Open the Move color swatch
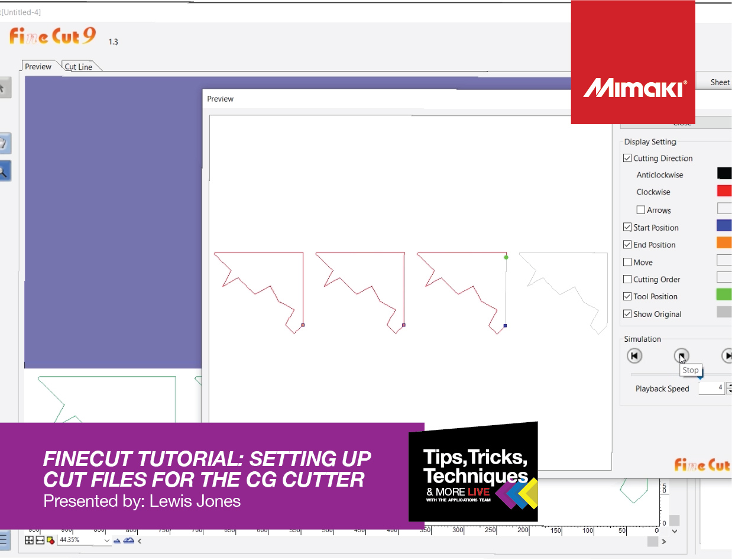Viewport: 732px width, 560px height. click(724, 260)
